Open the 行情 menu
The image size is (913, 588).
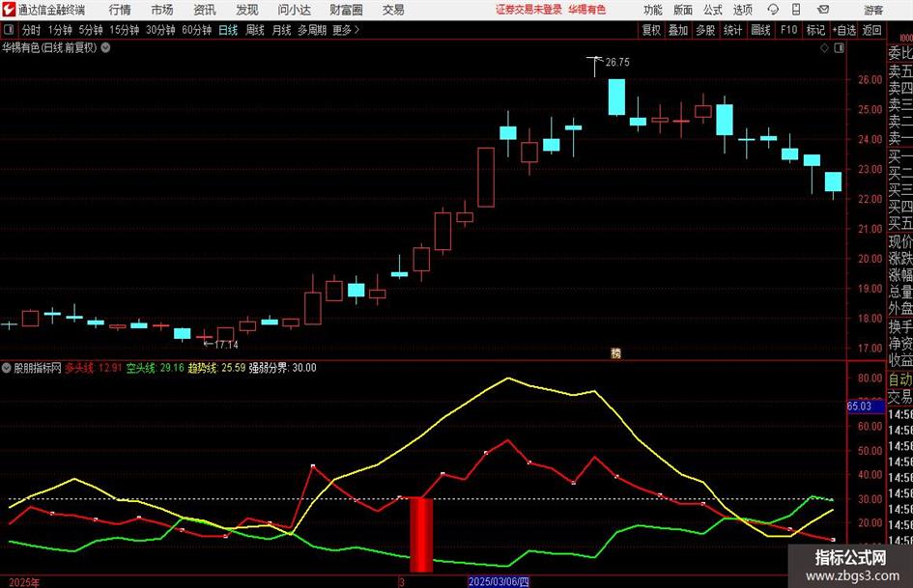120,10
